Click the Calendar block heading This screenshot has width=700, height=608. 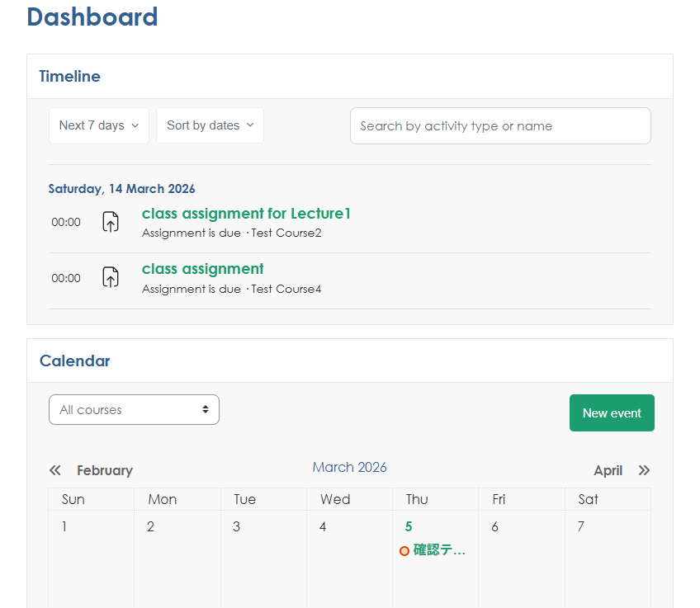coord(74,361)
